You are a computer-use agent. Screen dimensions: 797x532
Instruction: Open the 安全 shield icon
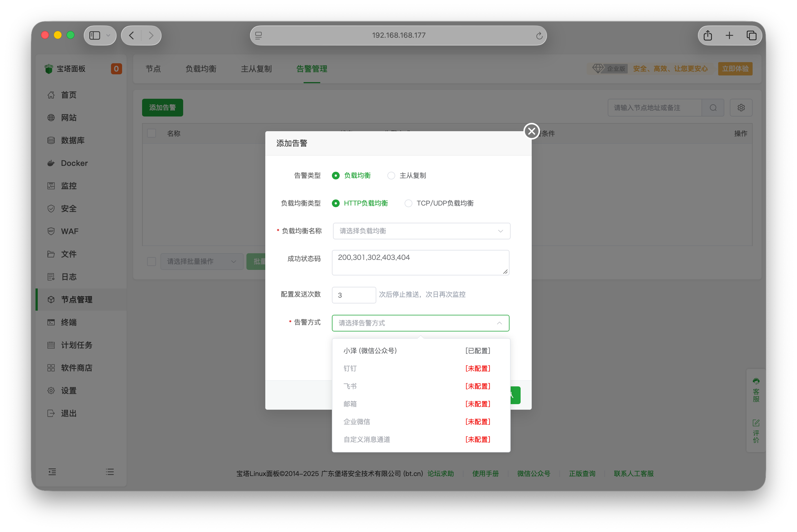click(51, 209)
